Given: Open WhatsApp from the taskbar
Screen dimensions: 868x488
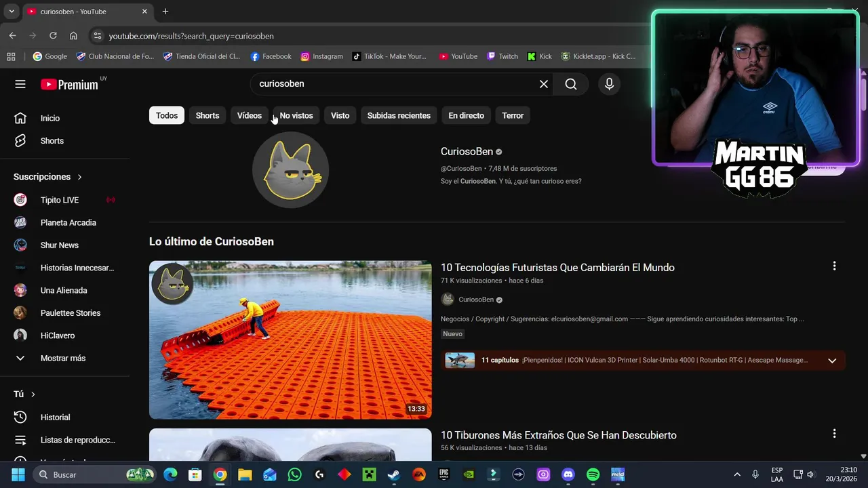Looking at the screenshot, I should click(294, 474).
